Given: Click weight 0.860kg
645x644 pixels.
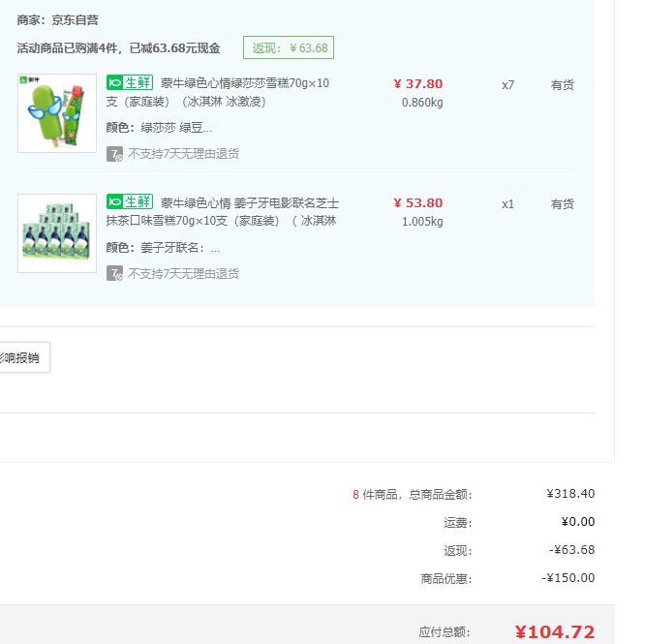Looking at the screenshot, I should point(422,103).
